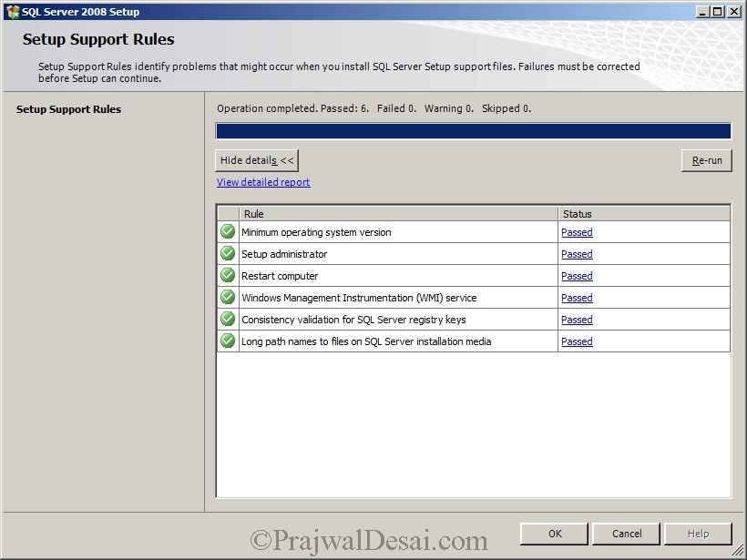Minimize the SQL Server 2008 Setup window

click(x=701, y=12)
